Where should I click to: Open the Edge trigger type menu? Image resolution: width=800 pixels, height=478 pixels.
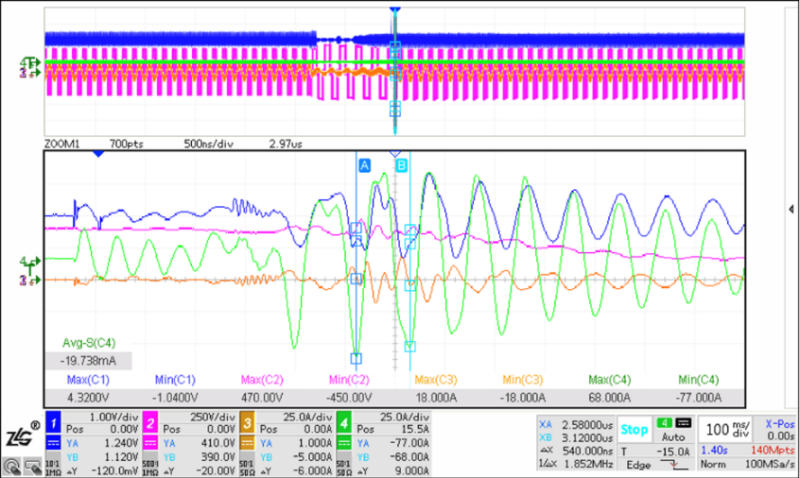[637, 465]
